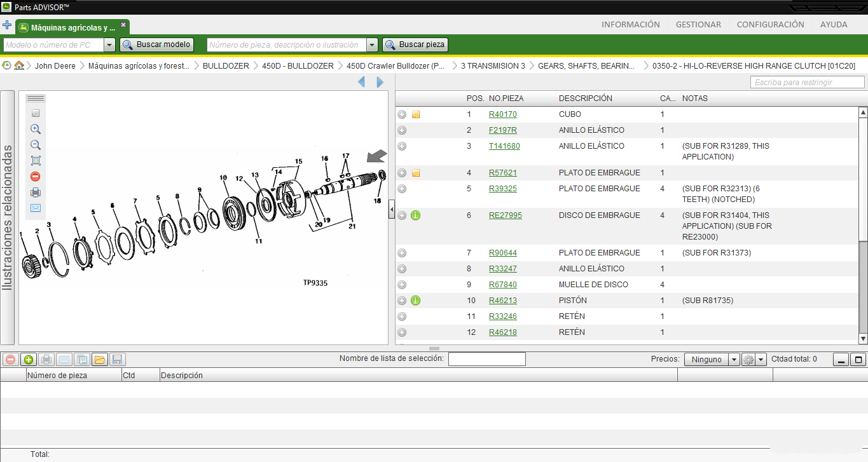Email the pick list
This screenshot has width=868, height=462.
pos(64,360)
